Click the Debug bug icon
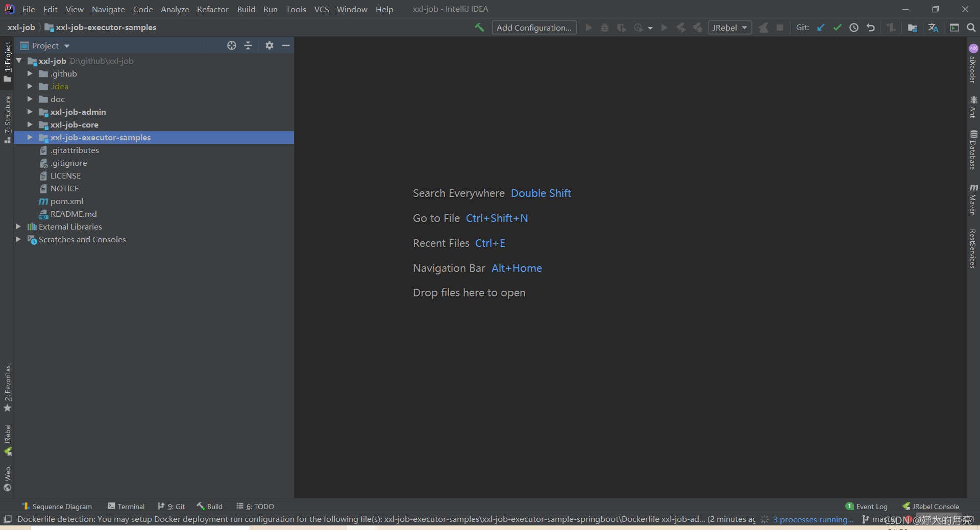Screen dimensions: 980x530 pos(605,28)
